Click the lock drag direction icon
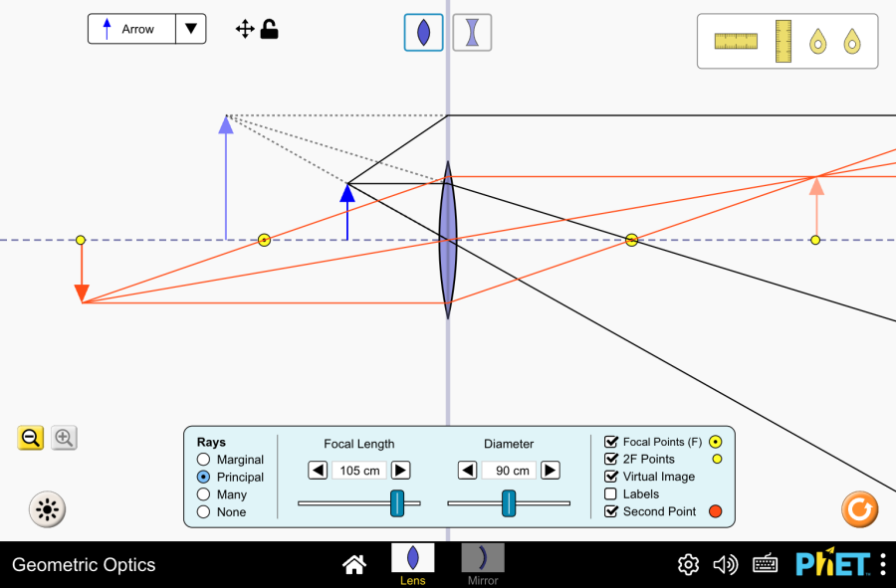 point(269,29)
